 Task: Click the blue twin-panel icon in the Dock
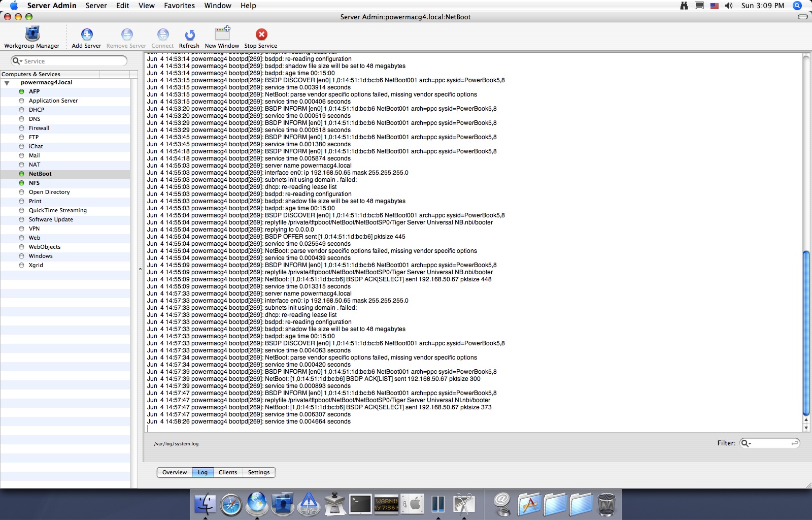tap(438, 504)
